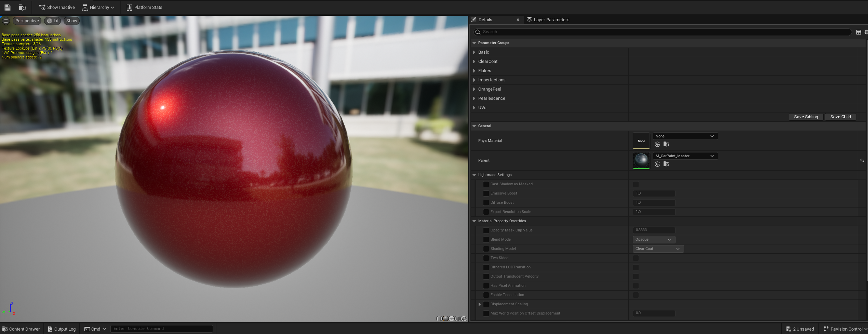Open the Shading Model Clear Coat dropdown
Image resolution: width=868 pixels, height=334 pixels.
(658, 249)
